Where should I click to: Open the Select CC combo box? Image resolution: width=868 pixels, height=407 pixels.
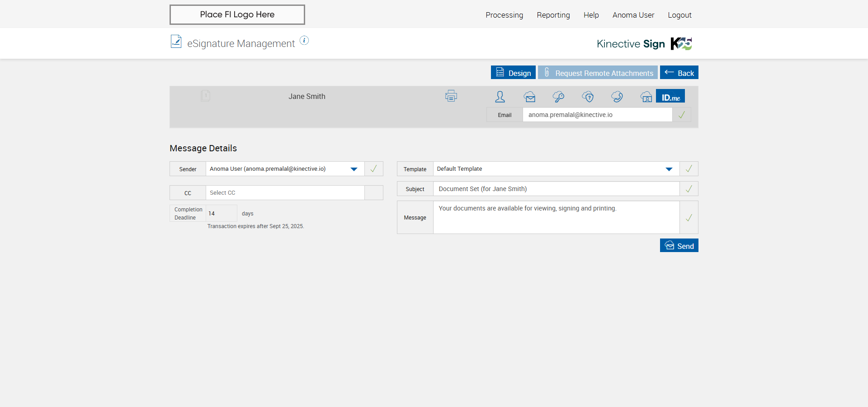click(285, 193)
